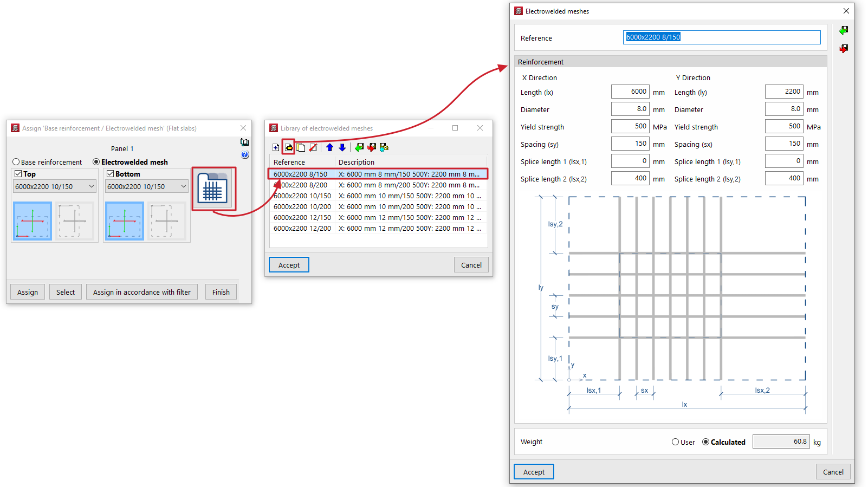The width and height of the screenshot is (868, 487).
Task: Toggle the Bottom checkbox
Action: (111, 174)
